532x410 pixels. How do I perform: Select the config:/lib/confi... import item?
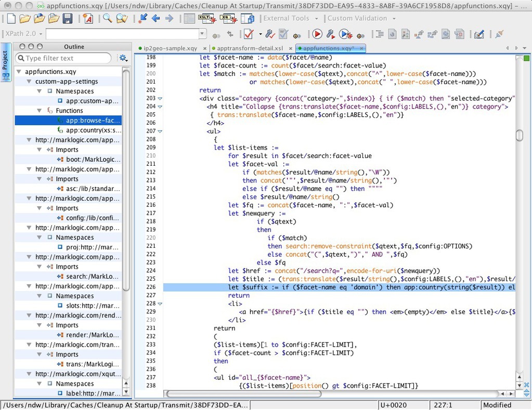pyautogui.click(x=68, y=218)
